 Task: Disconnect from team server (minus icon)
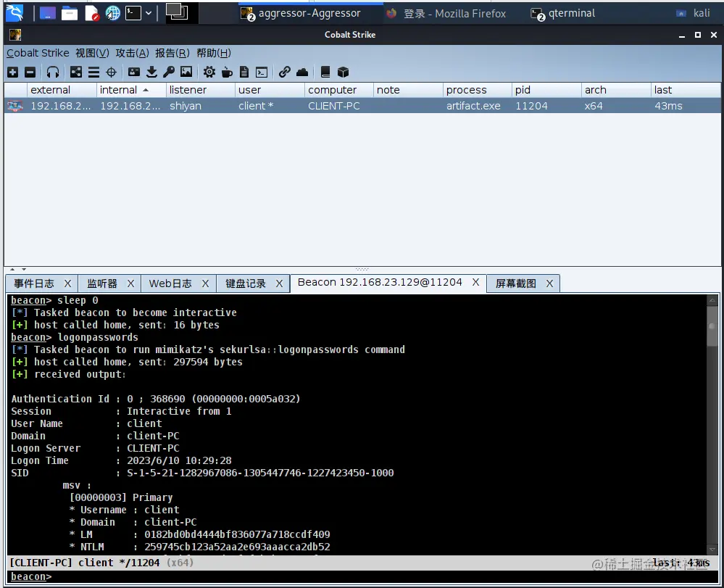coord(30,72)
